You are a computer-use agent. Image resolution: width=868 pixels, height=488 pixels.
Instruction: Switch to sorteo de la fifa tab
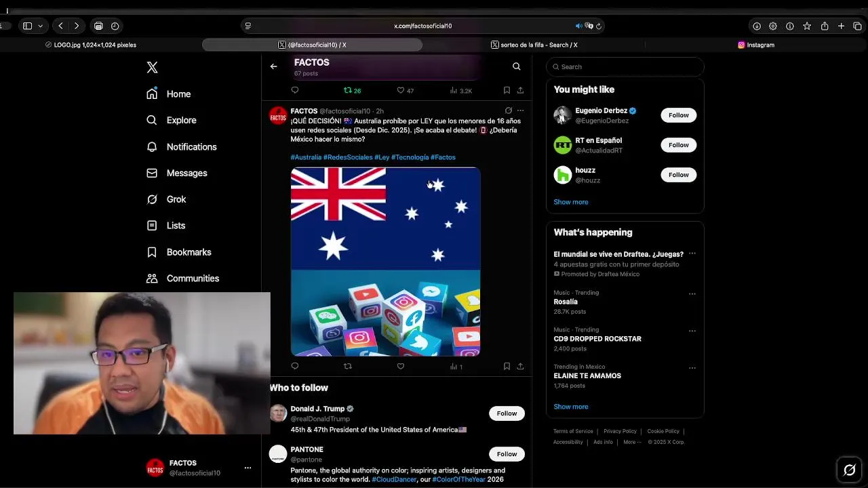(x=534, y=45)
